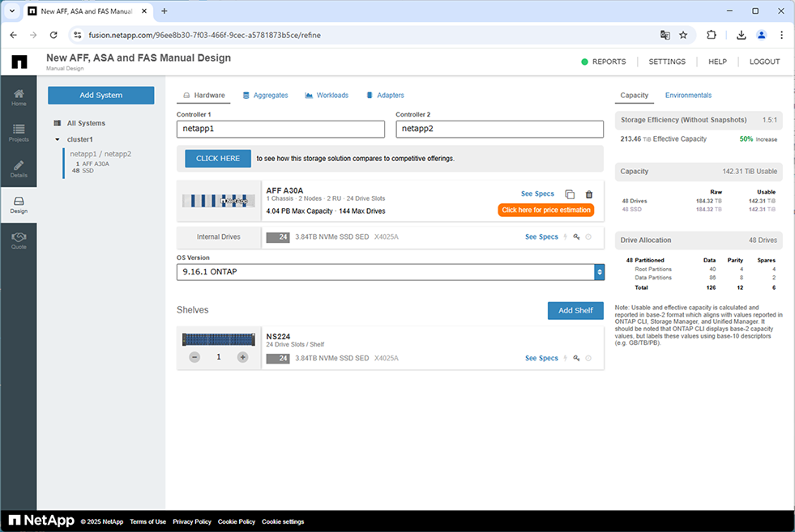Open SETTINGS in the top menu

point(667,62)
